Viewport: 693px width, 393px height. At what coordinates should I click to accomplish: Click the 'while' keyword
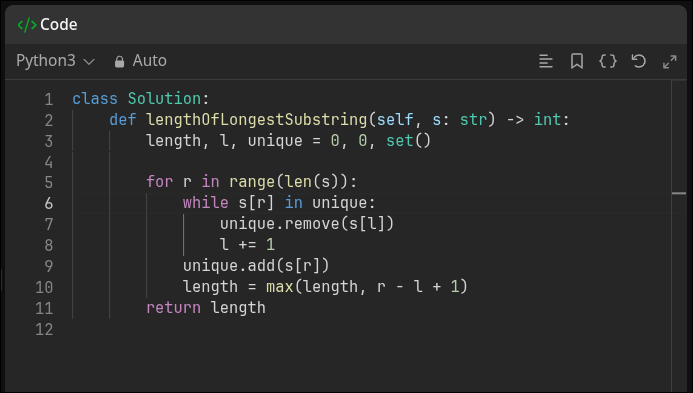click(206, 203)
